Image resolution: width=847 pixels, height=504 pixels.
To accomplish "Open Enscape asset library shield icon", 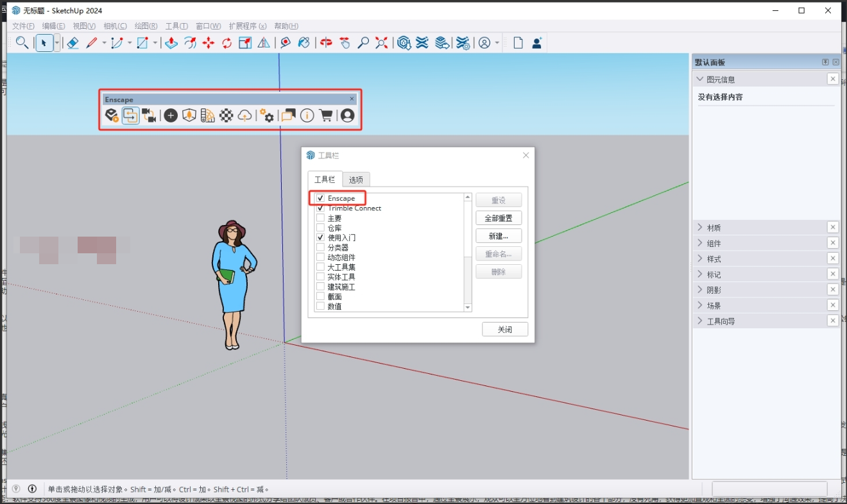I will [189, 115].
